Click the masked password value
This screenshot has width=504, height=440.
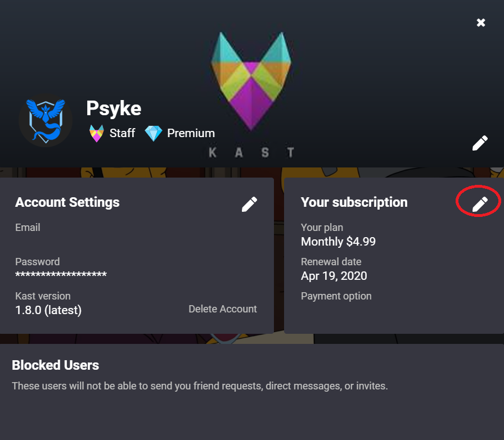[x=61, y=275]
